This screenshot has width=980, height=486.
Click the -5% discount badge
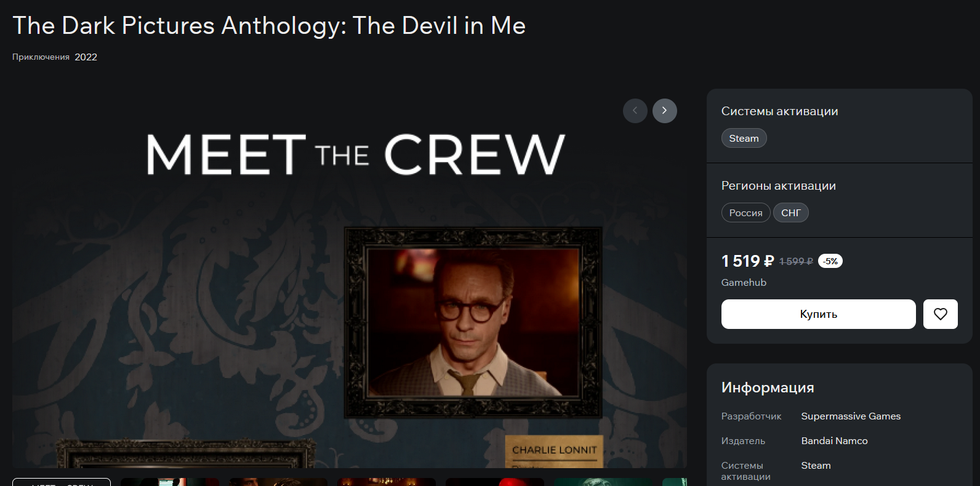(x=830, y=261)
